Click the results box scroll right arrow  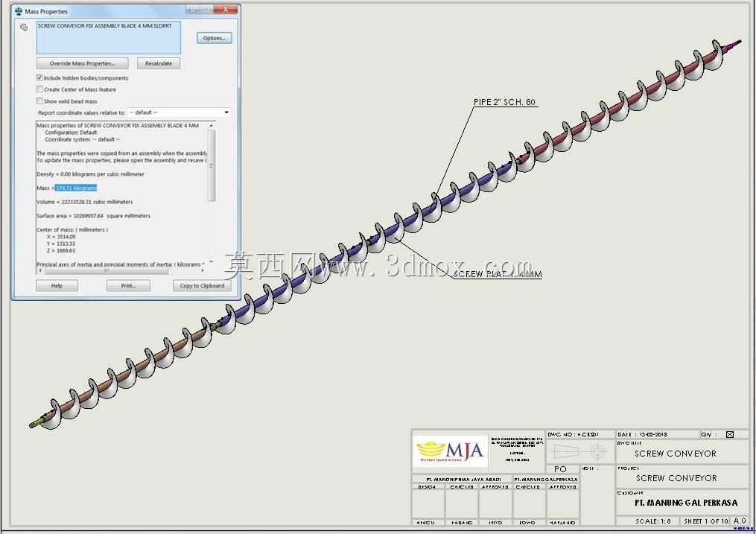click(203, 271)
